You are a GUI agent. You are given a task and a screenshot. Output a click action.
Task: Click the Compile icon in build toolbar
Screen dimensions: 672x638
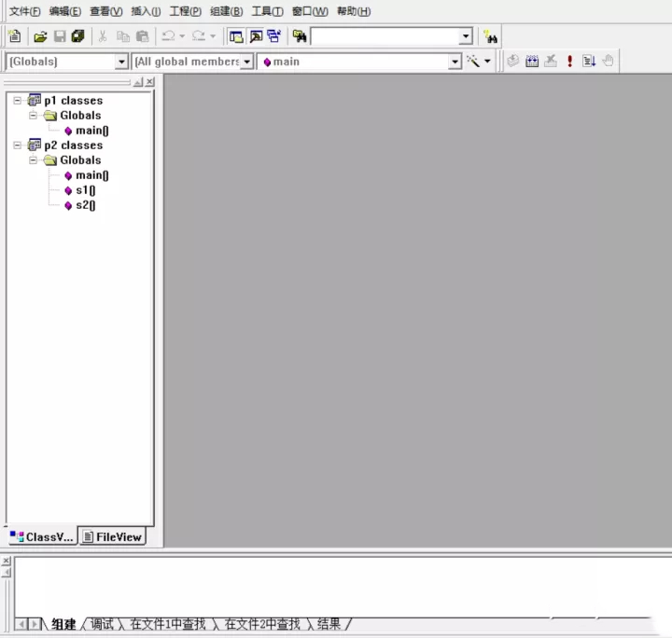point(512,61)
